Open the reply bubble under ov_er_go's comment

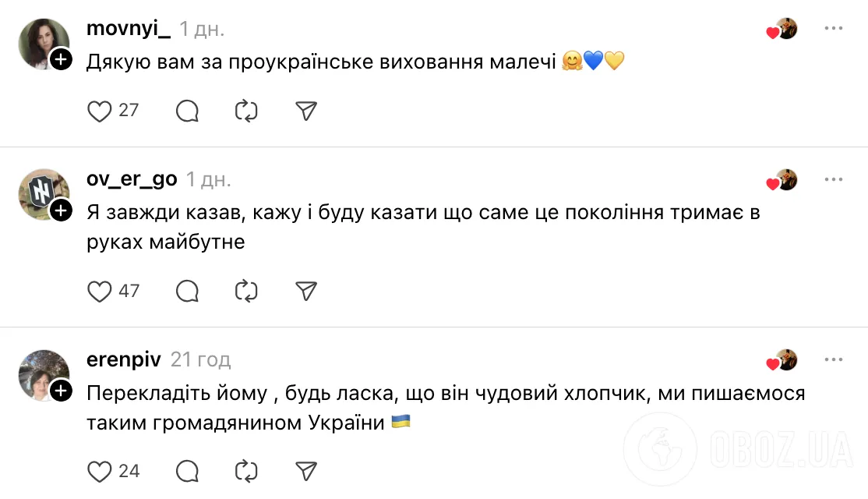[186, 292]
